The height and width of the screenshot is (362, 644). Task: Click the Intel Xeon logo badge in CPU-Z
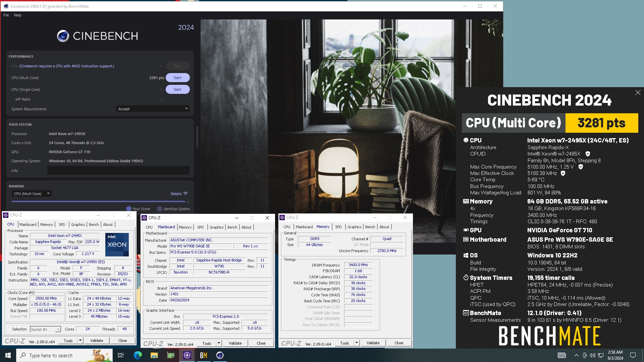tap(117, 245)
